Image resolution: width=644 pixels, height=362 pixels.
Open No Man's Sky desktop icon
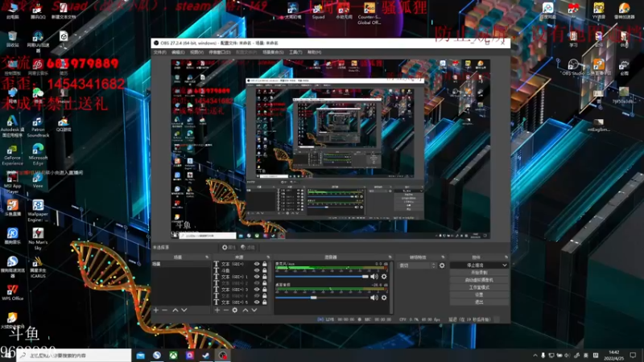[38, 239]
